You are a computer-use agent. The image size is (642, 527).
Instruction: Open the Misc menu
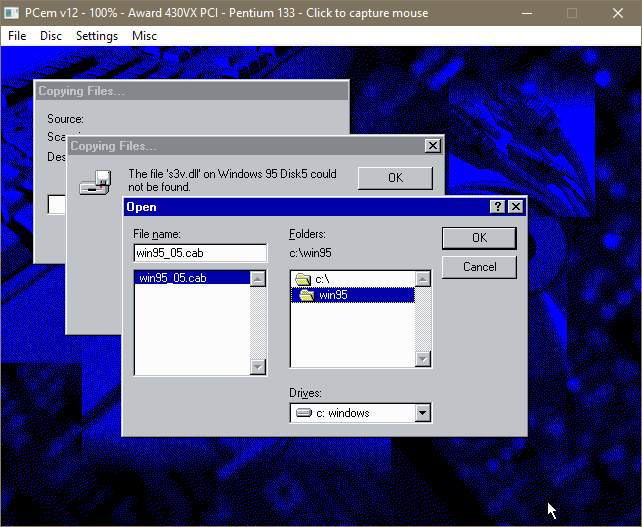(144, 36)
